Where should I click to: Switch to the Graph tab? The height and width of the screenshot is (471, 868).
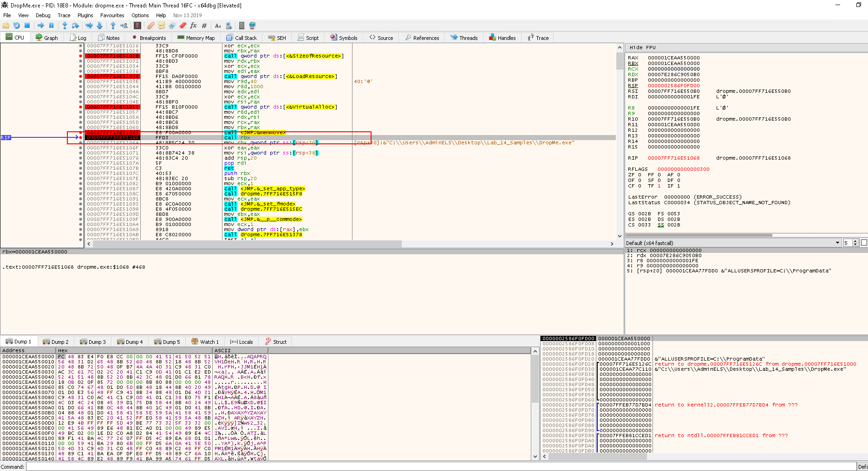(46, 38)
